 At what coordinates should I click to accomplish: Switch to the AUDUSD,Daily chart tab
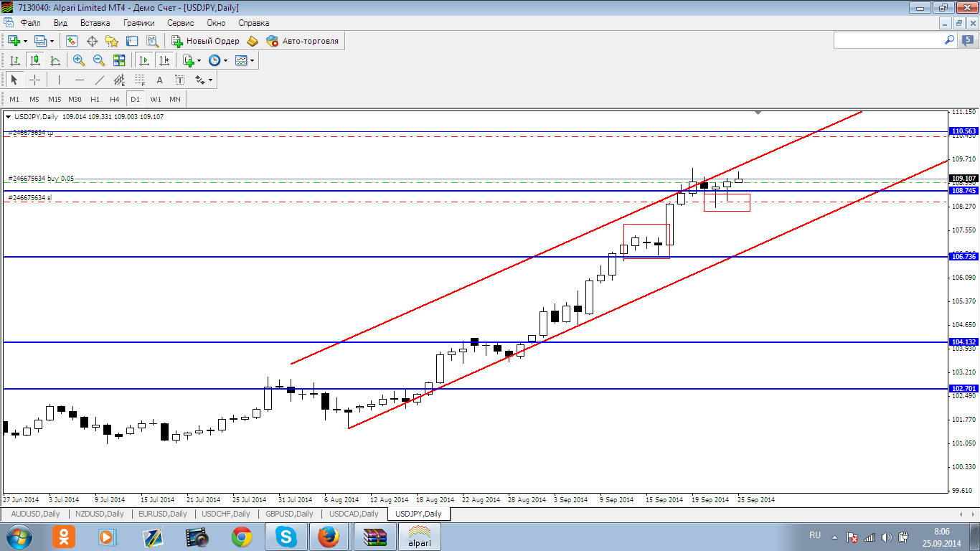35,514
